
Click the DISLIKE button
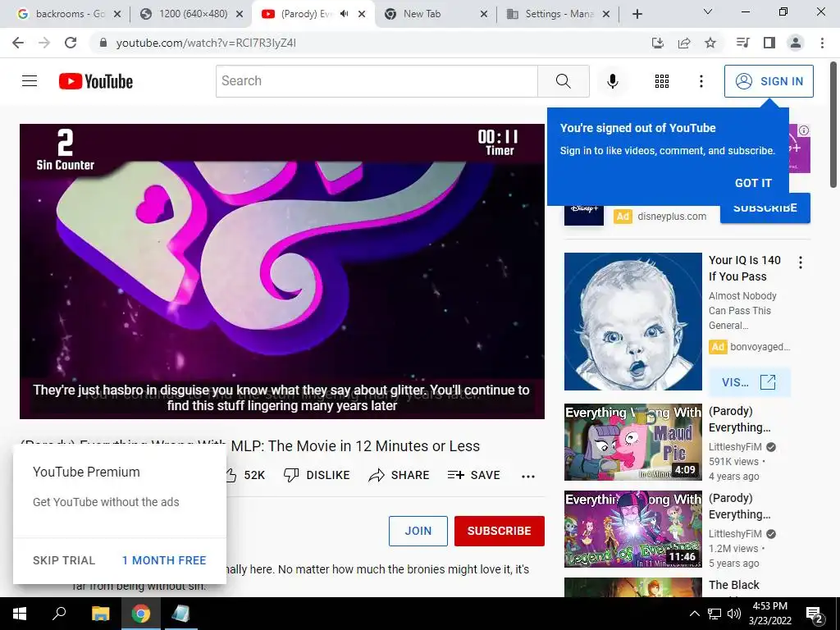coord(317,475)
